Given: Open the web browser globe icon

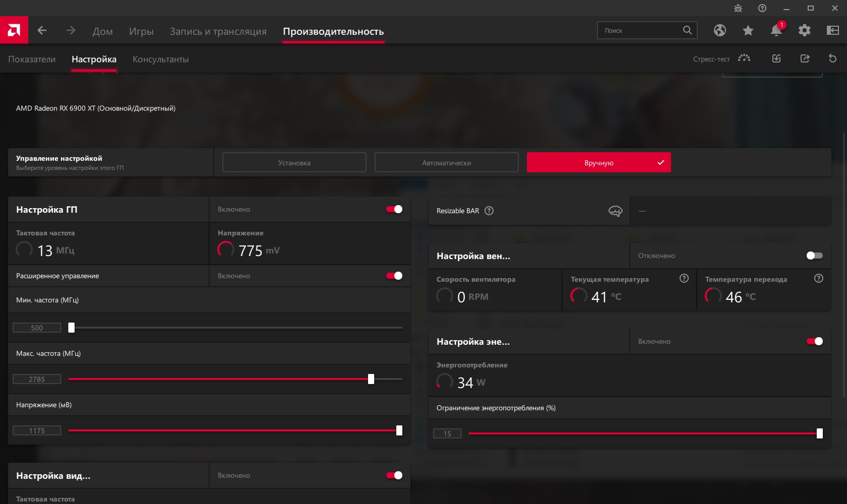Looking at the screenshot, I should pyautogui.click(x=720, y=30).
